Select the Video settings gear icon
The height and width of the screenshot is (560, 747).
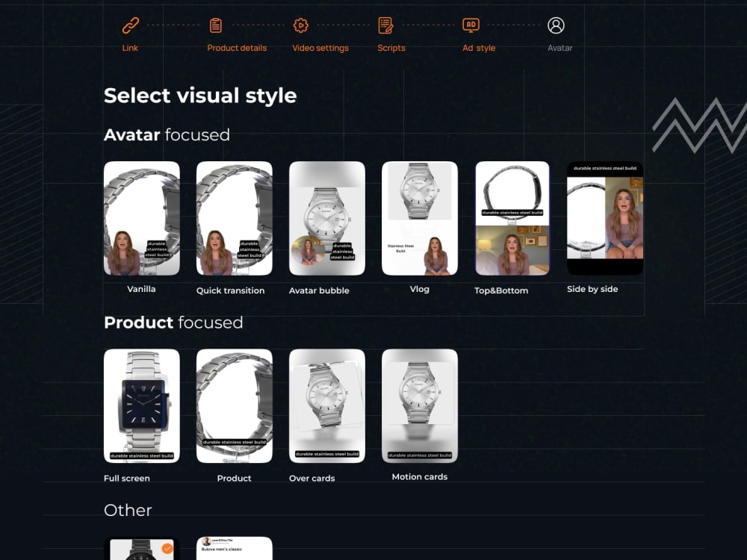coord(300,25)
